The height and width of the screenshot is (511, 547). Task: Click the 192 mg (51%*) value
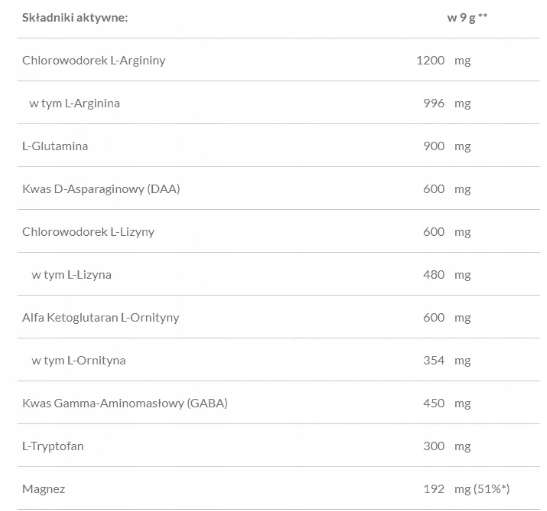(x=466, y=489)
